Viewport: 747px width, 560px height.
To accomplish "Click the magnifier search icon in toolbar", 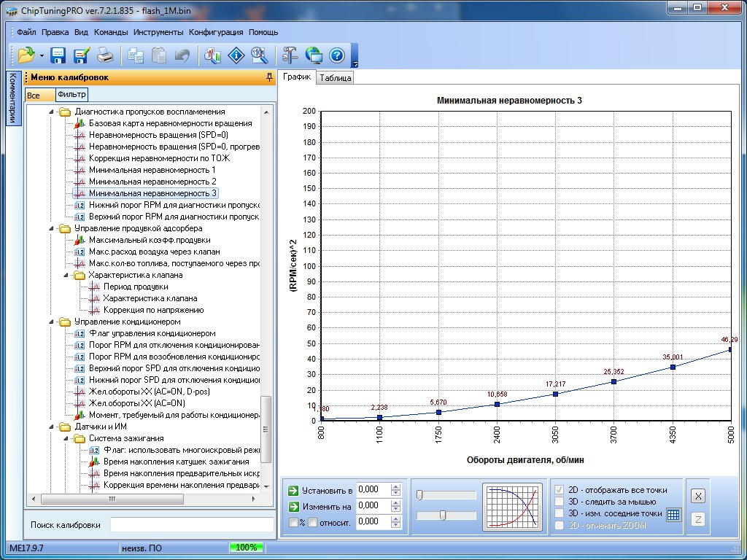I will 258,55.
